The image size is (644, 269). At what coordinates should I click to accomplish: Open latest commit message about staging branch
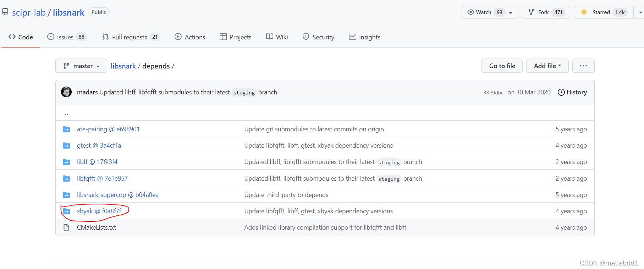(x=188, y=92)
